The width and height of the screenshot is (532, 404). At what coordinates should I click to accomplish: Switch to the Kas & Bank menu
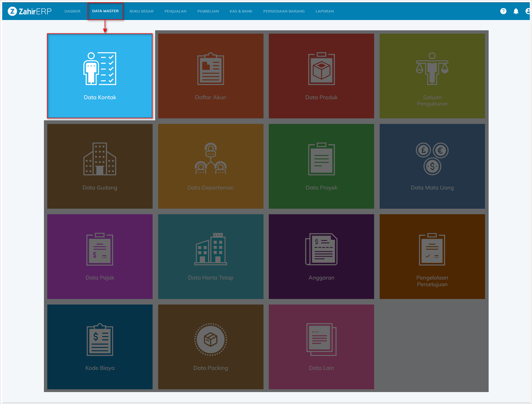point(241,11)
